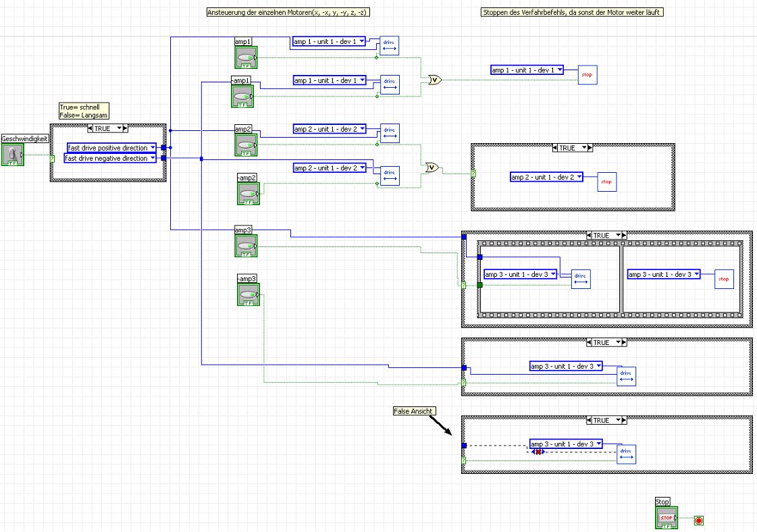This screenshot has width=757, height=532.
Task: Go to previous case in speed case structure
Action: click(x=90, y=128)
